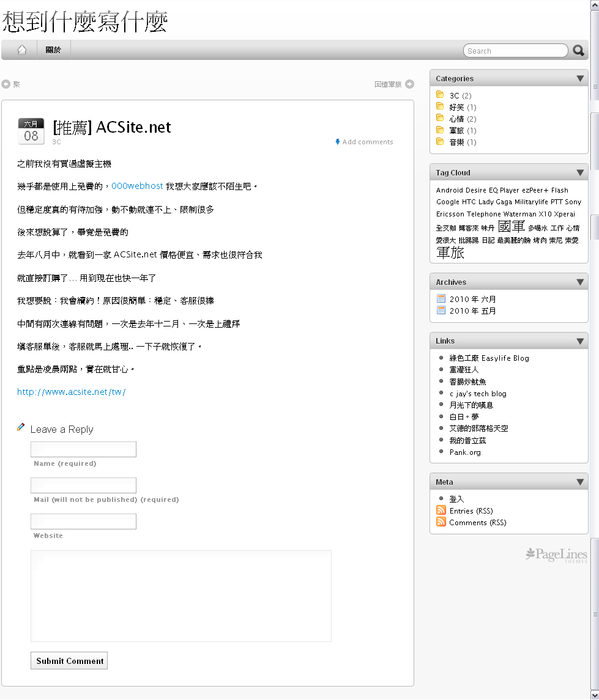Click the previous post arrow icon
The height and width of the screenshot is (700, 599).
tap(6, 84)
